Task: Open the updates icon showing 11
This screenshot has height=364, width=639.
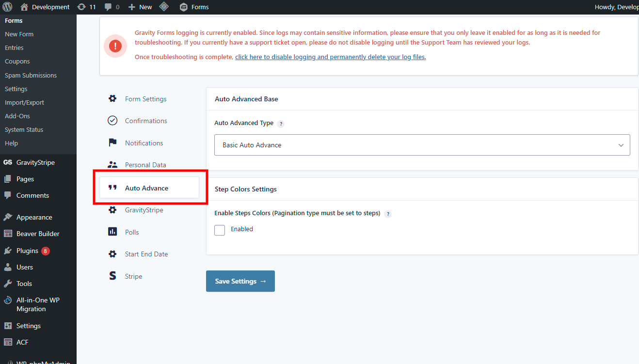Action: [81, 7]
